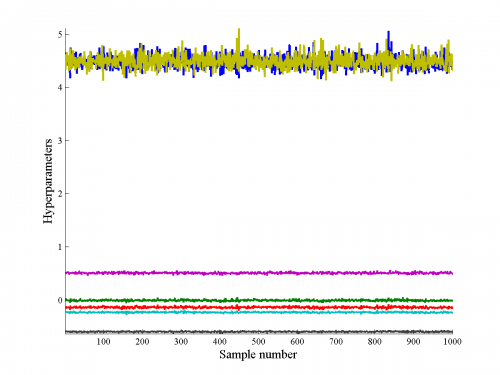Click the y-axis tick label 2
The image size is (500, 375).
[x=60, y=193]
